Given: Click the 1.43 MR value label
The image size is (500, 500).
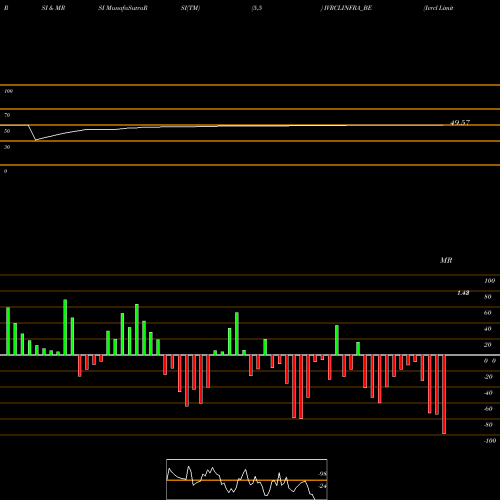Looking at the screenshot, I should (463, 293).
